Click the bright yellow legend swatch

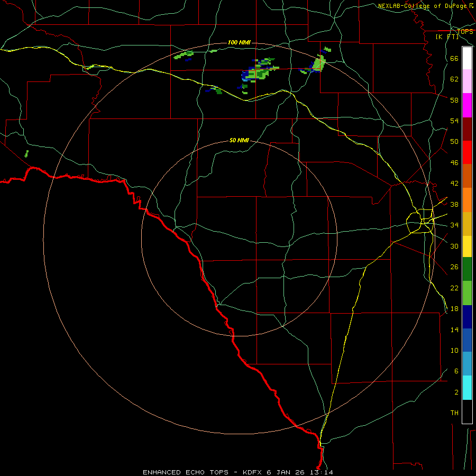point(467,246)
